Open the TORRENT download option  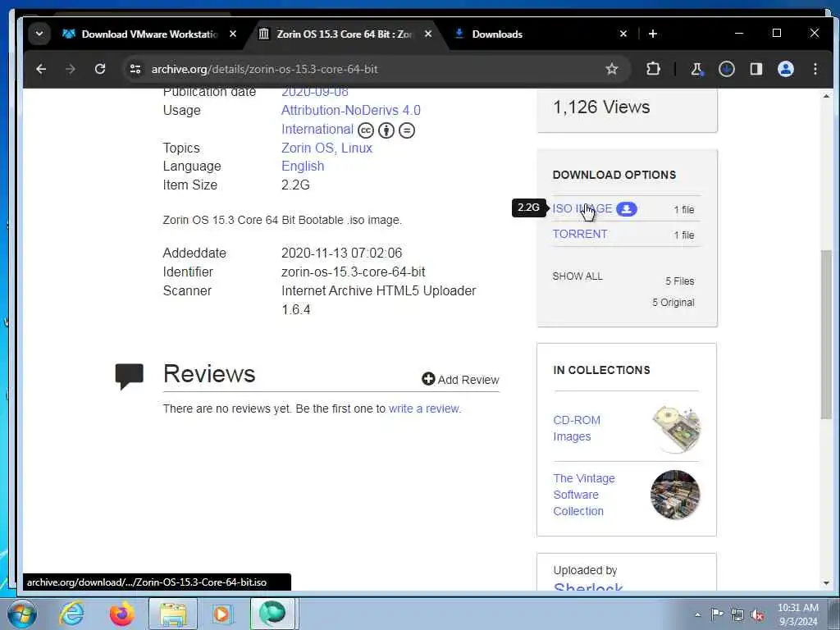(580, 234)
